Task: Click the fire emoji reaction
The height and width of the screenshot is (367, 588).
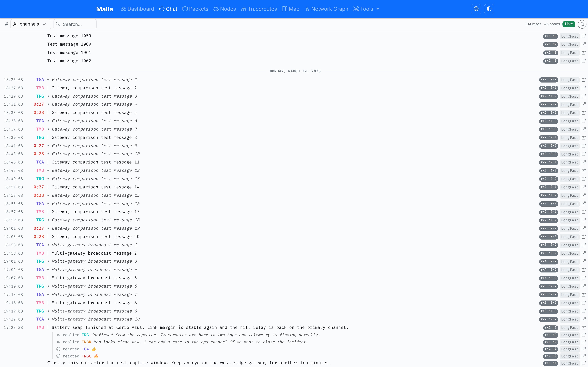Action: (96, 356)
